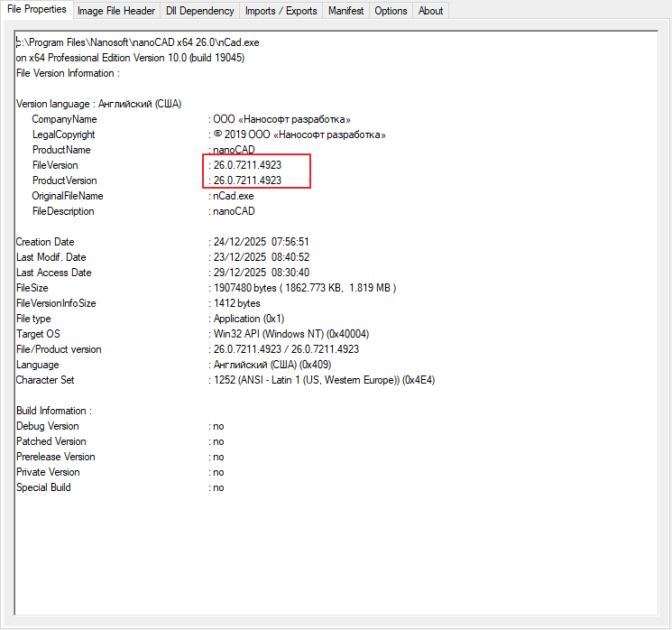Select the Imports / Exports tab
This screenshot has width=672, height=630.
point(281,11)
